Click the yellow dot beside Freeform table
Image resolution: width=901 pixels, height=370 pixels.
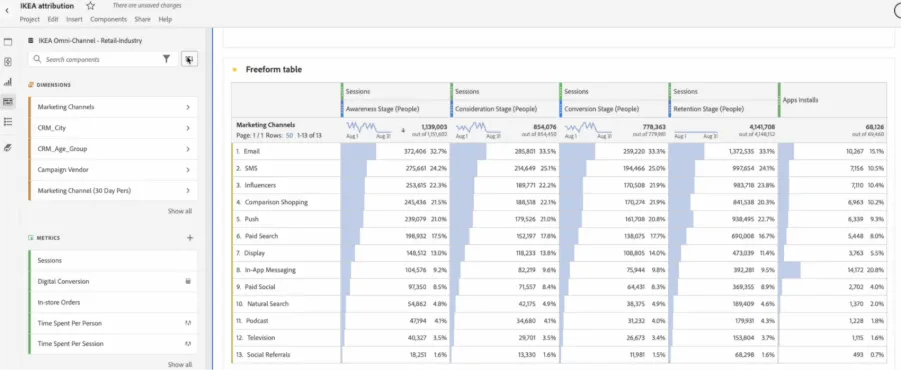pos(234,70)
